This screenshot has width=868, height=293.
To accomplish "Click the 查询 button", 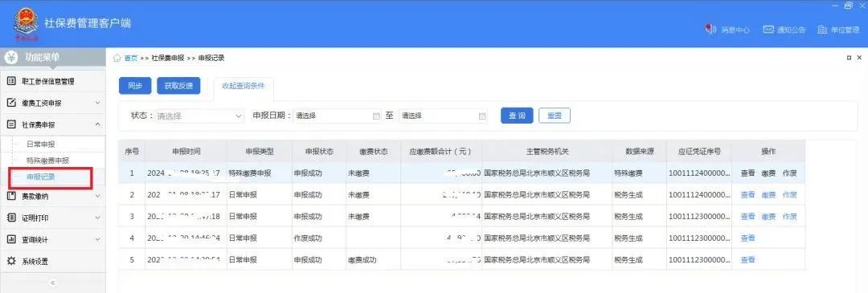I will [517, 116].
